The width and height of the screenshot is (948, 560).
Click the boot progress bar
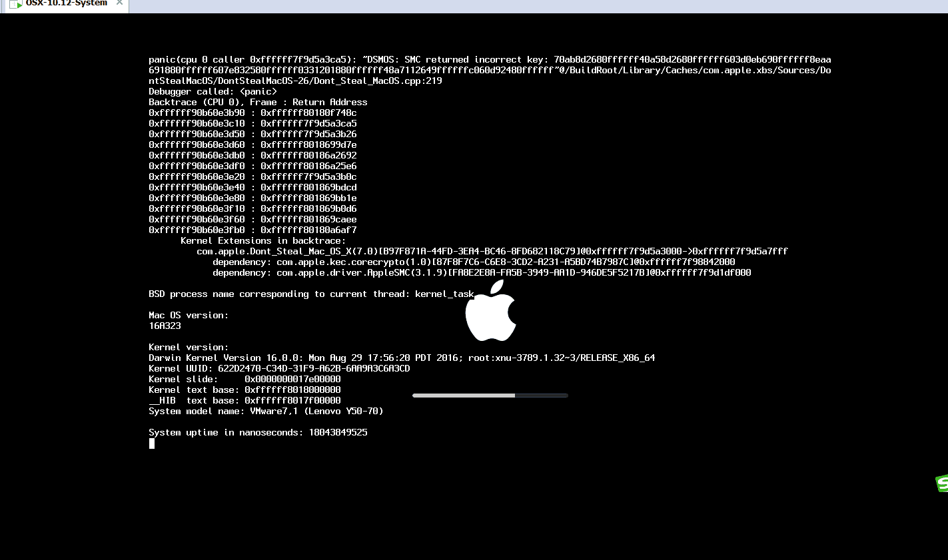click(x=490, y=396)
